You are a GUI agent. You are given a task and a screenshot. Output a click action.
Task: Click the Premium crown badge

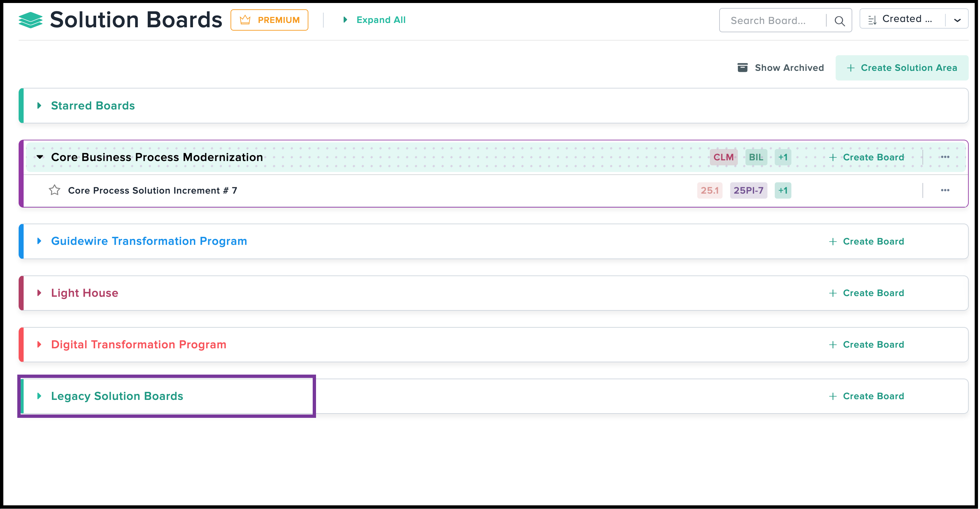click(269, 20)
